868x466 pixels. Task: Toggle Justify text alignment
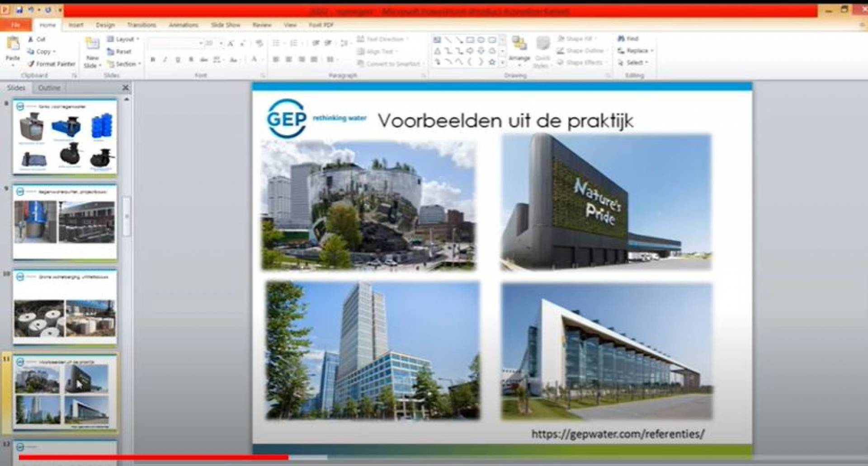(314, 60)
